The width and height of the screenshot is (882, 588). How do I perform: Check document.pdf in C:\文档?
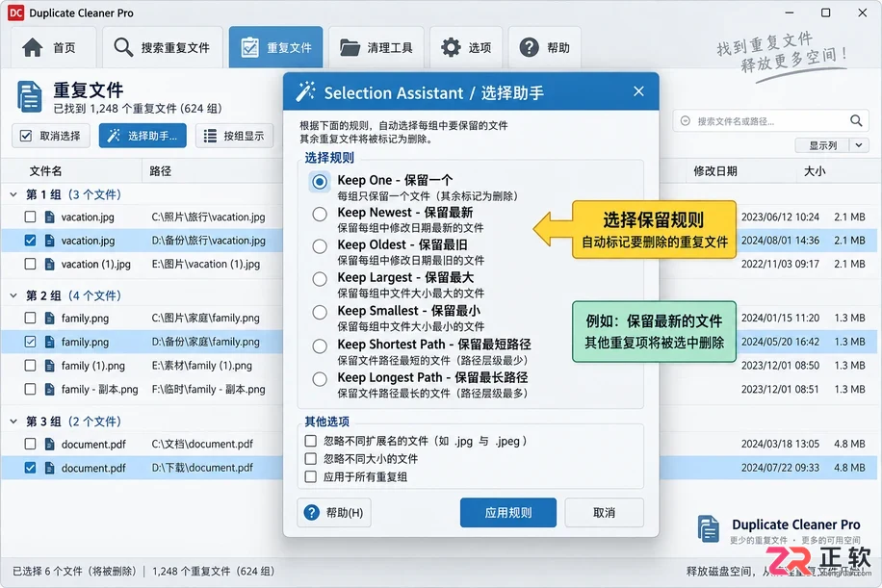click(31, 444)
